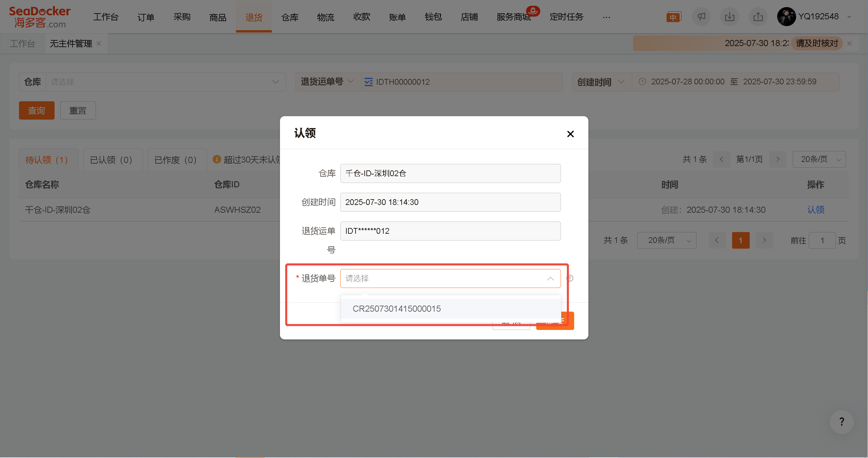Open the 账单 top menu
This screenshot has height=458, width=868.
[398, 17]
